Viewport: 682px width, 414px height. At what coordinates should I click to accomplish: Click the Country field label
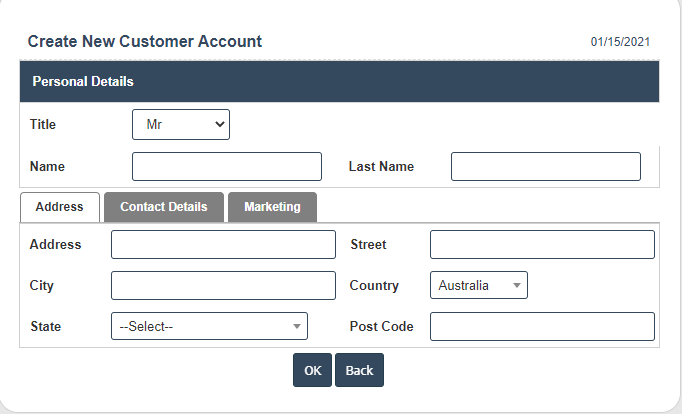374,286
